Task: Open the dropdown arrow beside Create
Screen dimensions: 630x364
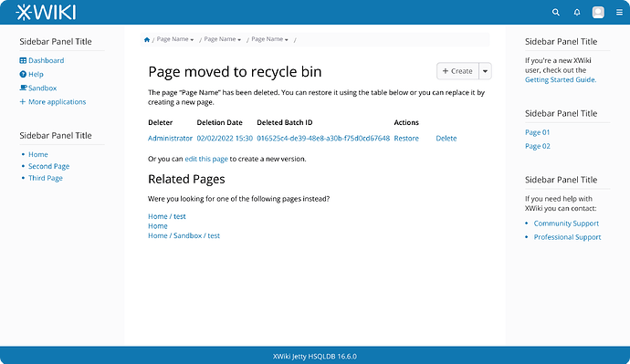Action: [485, 71]
